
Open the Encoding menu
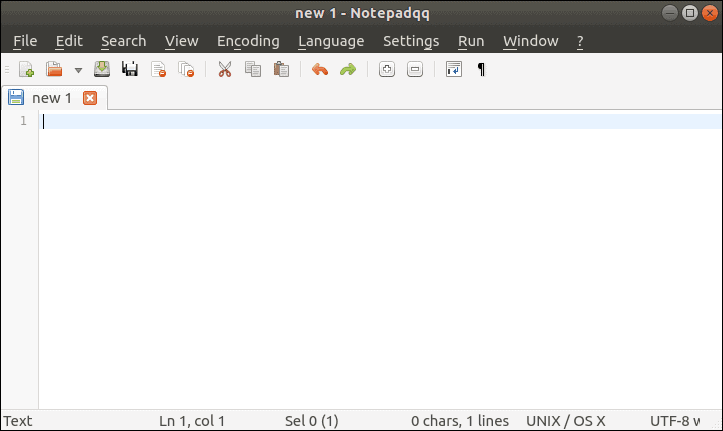tap(248, 41)
